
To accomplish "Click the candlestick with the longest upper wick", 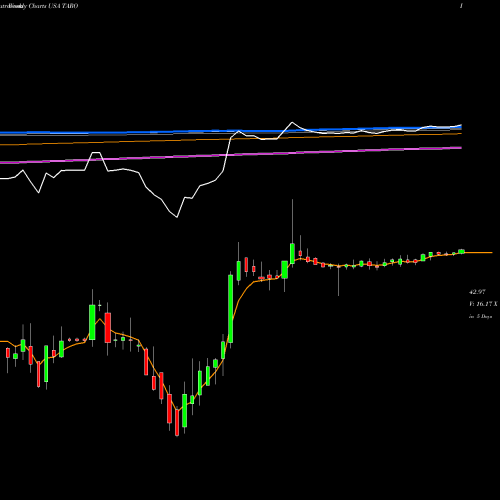I will 292,254.
